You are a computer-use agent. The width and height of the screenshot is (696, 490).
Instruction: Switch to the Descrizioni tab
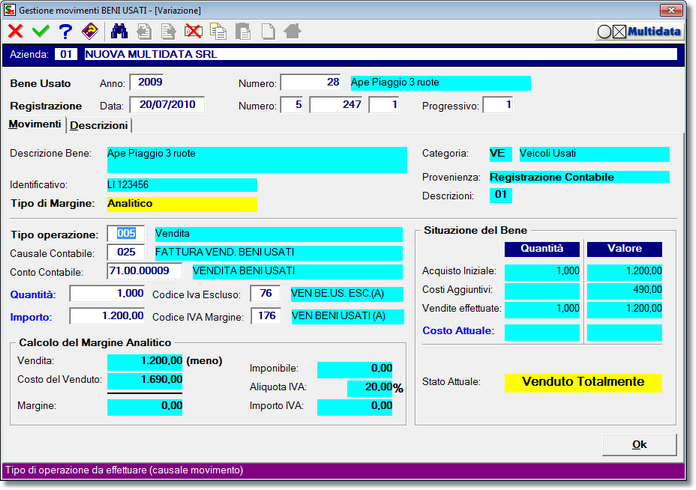[x=99, y=125]
